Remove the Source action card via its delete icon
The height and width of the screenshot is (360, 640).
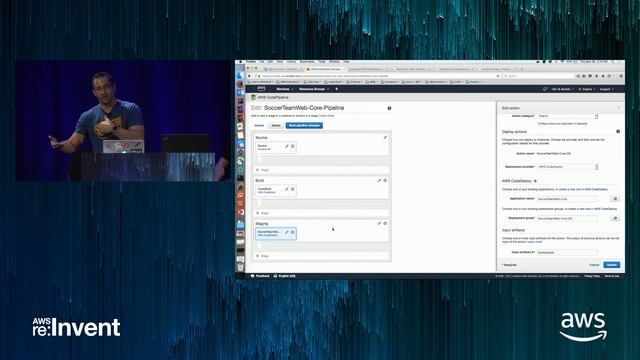(293, 146)
